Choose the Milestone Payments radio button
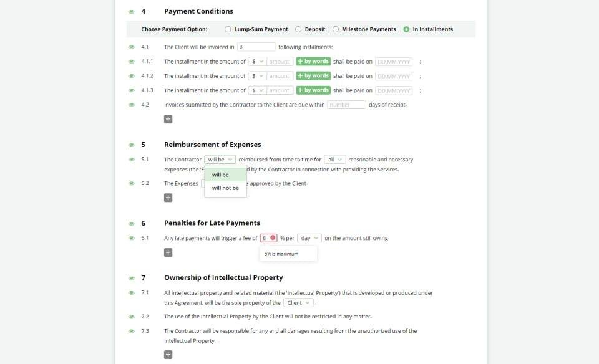 (336, 29)
